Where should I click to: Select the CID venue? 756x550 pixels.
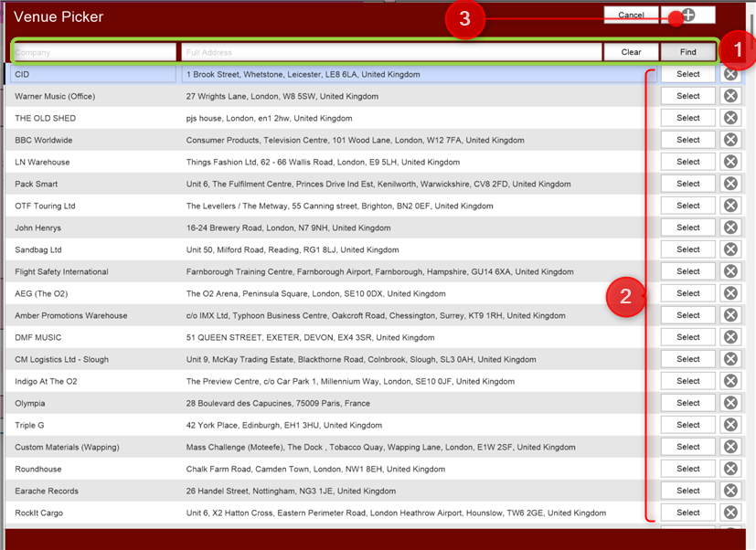pyautogui.click(x=688, y=74)
